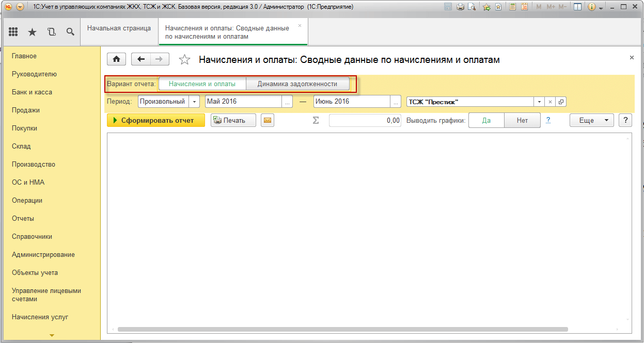Screen dimensions: 644x343
Task: Set Выводить графики to Нет
Action: pos(522,120)
